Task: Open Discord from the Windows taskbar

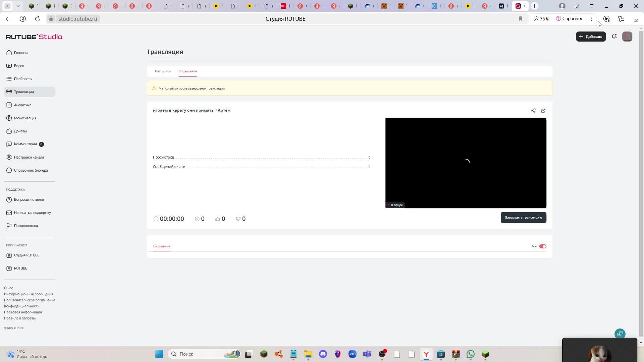Action: [323, 354]
